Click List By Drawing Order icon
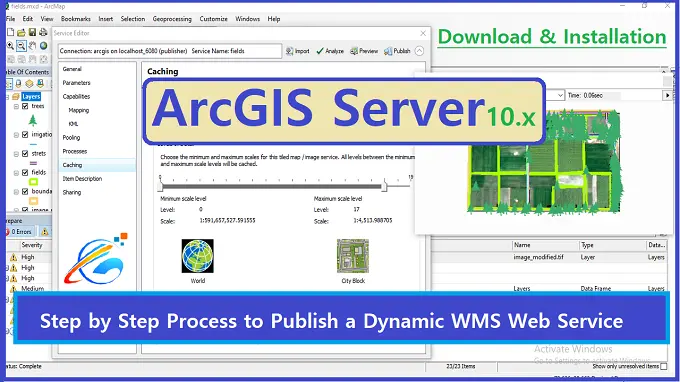The width and height of the screenshot is (680, 382). 9,83
